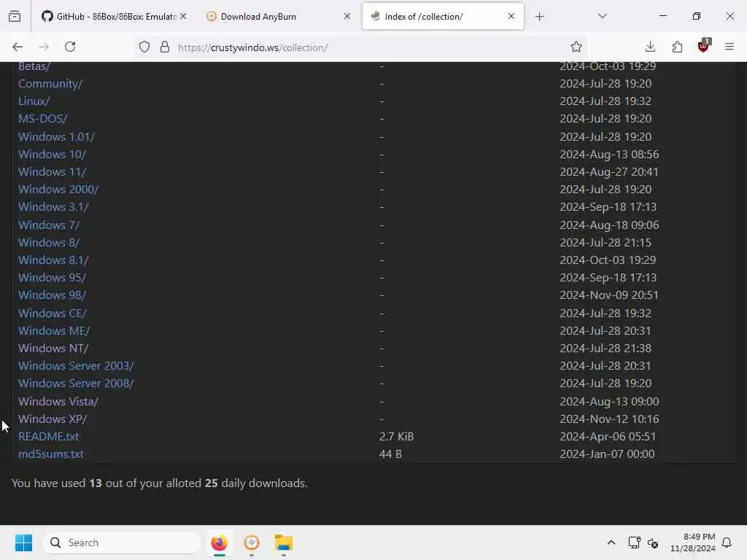This screenshot has width=747, height=560.
Task: Click the browser back arrow
Action: pyautogui.click(x=18, y=47)
